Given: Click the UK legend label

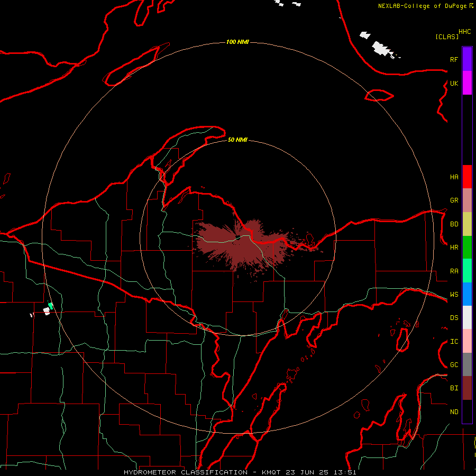Looking at the screenshot, I should click(x=454, y=83).
